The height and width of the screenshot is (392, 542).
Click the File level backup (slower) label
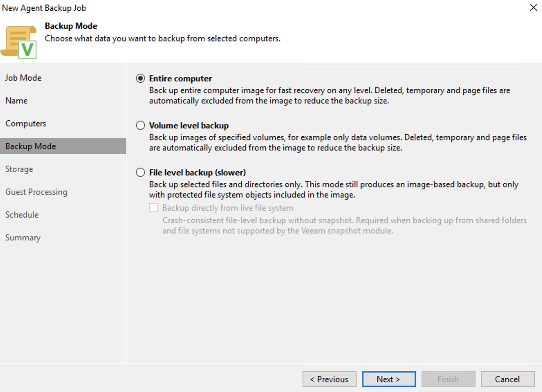(x=197, y=173)
